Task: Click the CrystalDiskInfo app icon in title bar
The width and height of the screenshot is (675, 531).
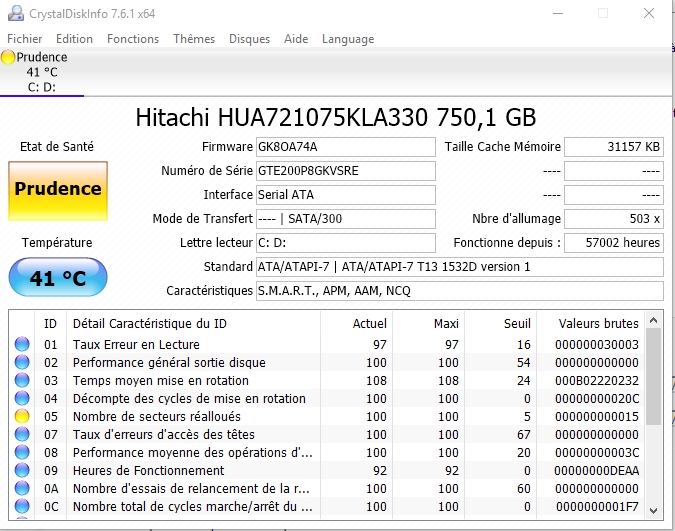Action: [x=16, y=13]
